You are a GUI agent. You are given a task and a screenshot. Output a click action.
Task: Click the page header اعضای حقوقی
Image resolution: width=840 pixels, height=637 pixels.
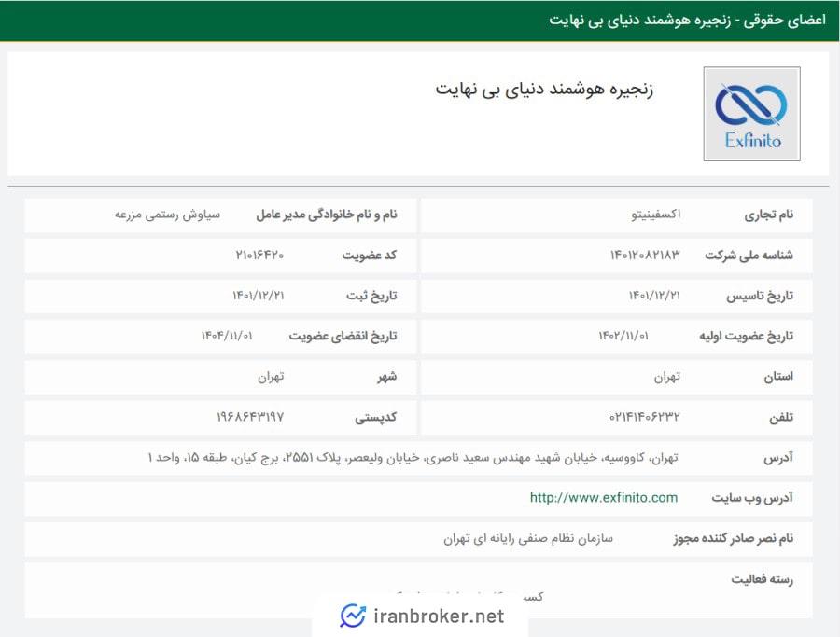[785, 20]
